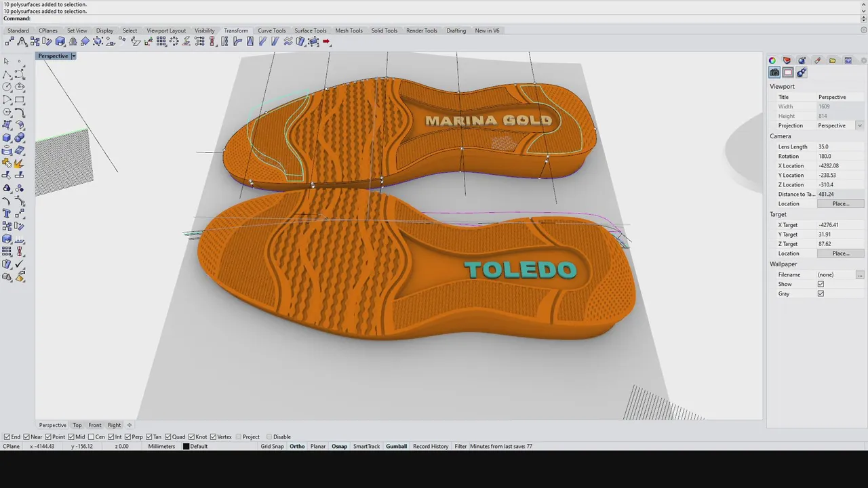Open the panel gear options icon
The height and width of the screenshot is (488, 868).
pos(863,60)
